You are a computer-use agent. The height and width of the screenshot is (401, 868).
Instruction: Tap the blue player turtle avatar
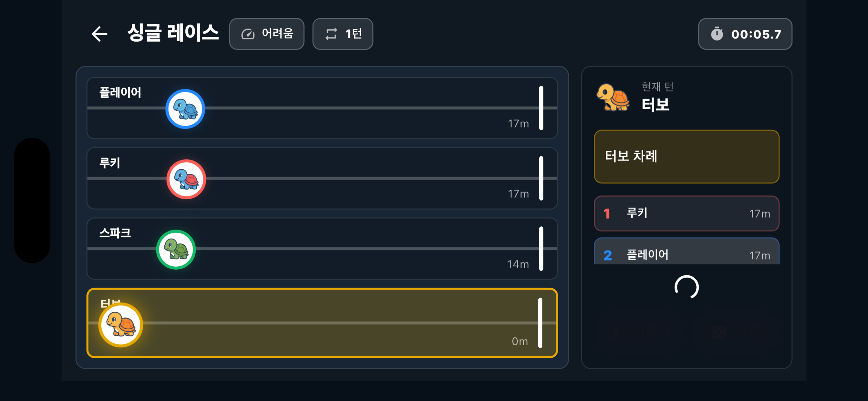(185, 109)
